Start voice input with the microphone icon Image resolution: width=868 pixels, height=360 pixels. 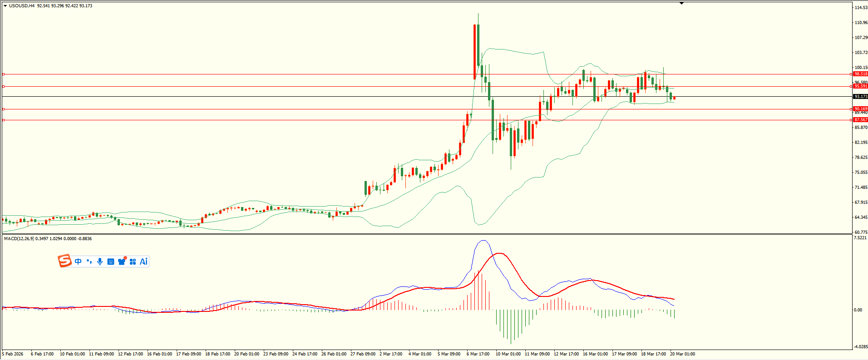100,261
